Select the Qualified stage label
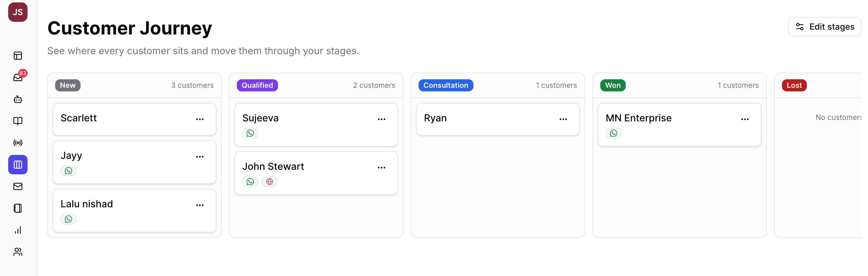The height and width of the screenshot is (276, 868). coord(257,85)
